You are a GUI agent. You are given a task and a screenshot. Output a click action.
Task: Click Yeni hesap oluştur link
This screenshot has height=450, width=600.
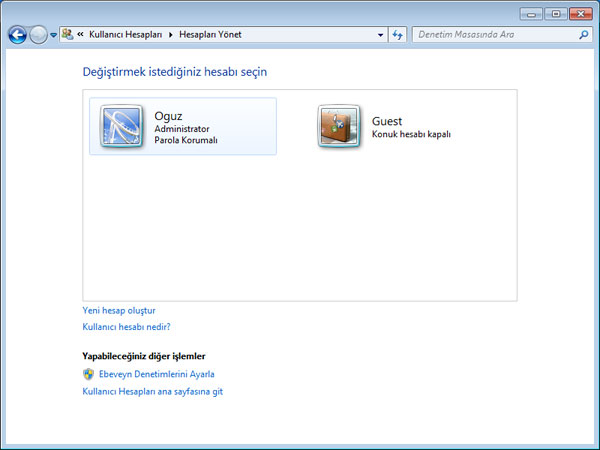click(119, 310)
